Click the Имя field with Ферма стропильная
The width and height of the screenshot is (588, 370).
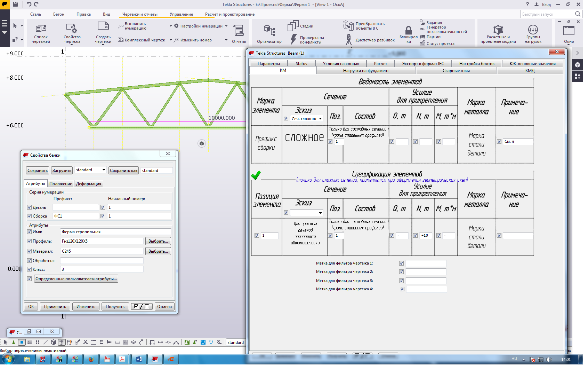[115, 232]
